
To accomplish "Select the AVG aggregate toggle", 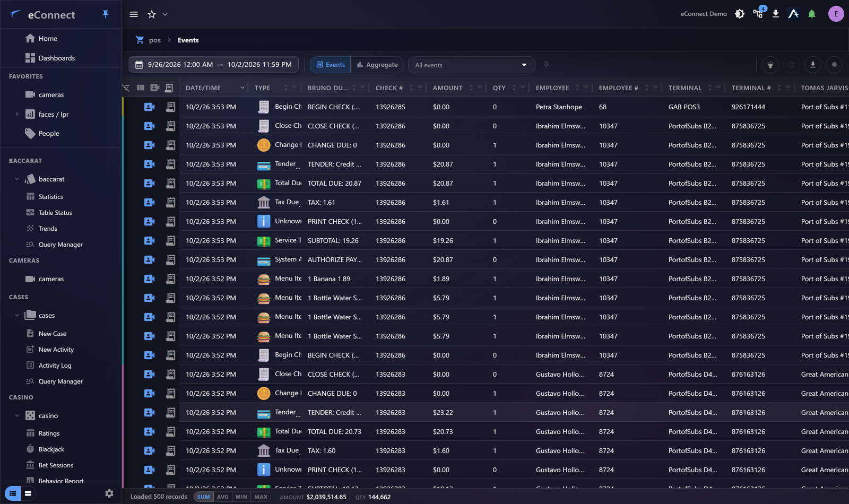I will click(x=223, y=497).
